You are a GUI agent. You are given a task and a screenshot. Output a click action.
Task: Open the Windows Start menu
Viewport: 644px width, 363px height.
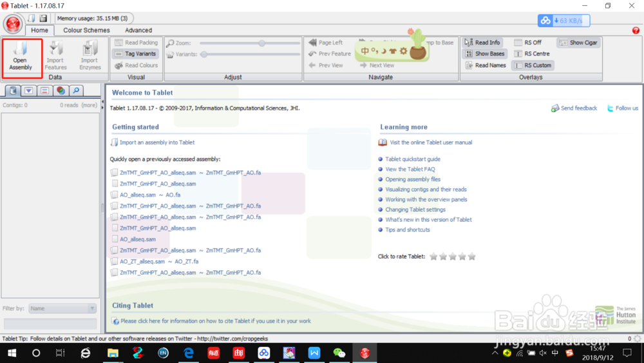coord(12,353)
